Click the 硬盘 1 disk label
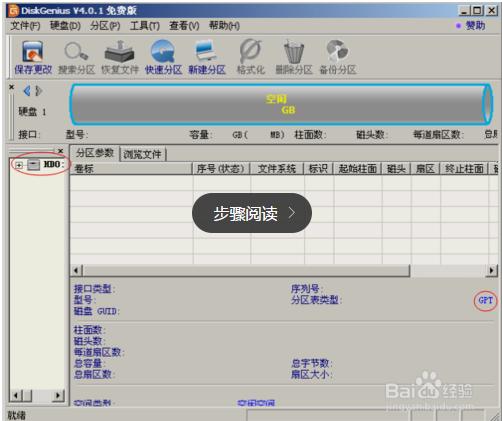The height and width of the screenshot is (421, 502). tap(32, 112)
